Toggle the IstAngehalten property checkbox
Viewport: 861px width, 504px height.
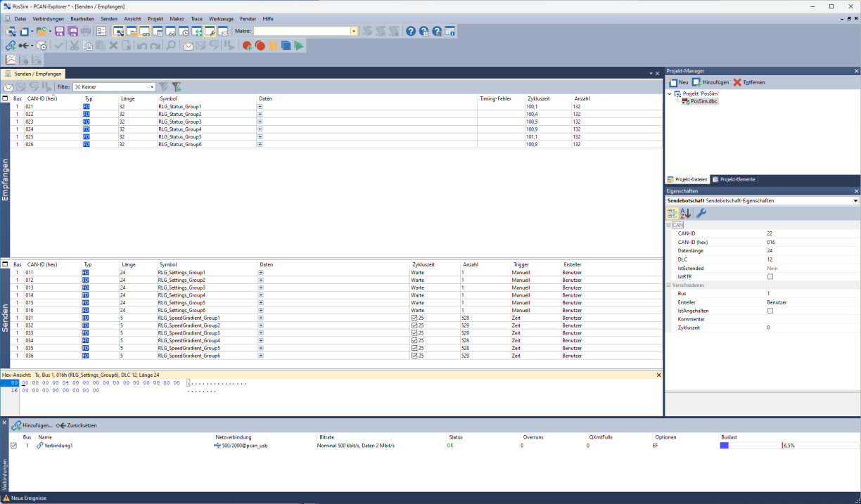click(770, 311)
